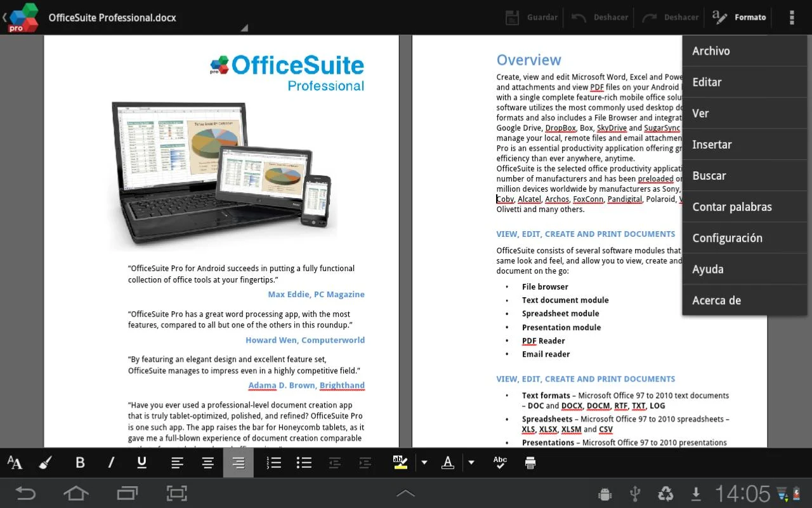Open the Archivo menu
812x508 pixels.
[744, 51]
